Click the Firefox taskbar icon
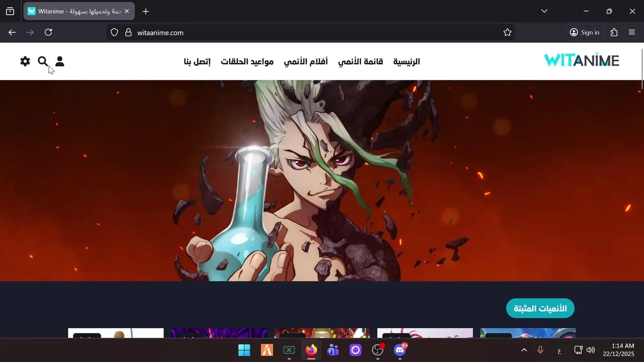Screen dimensions: 644x362 click(311, 350)
